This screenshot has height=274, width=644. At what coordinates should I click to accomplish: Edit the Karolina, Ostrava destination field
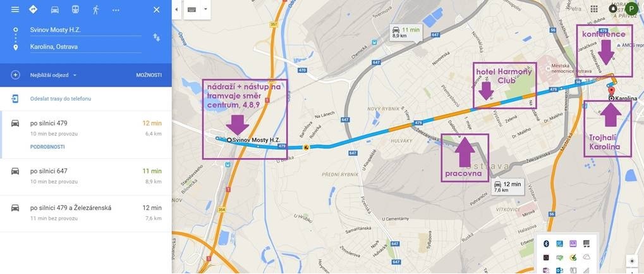click(x=85, y=47)
